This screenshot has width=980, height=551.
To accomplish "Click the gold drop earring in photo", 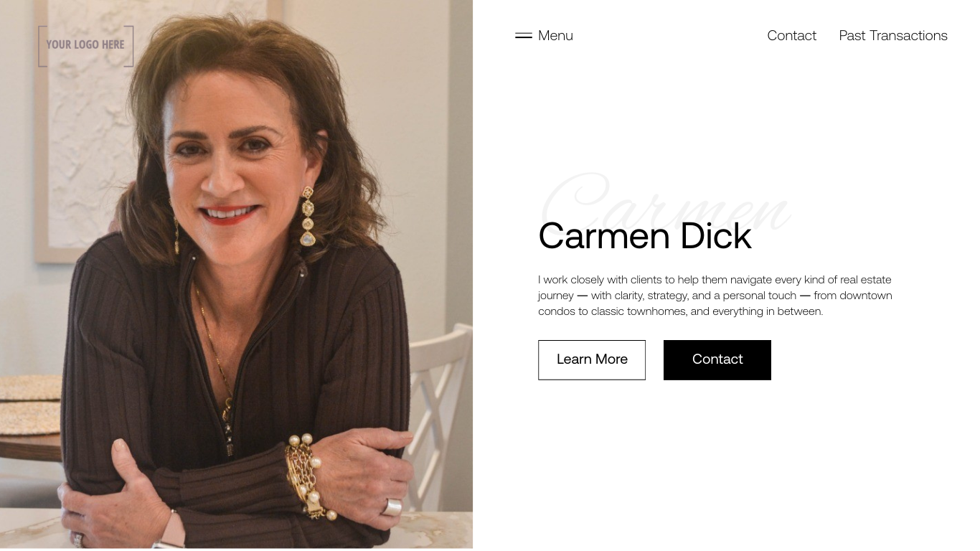I will coord(308,217).
